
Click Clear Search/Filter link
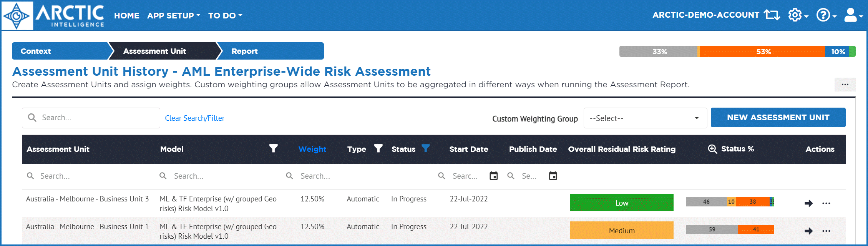pyautogui.click(x=195, y=118)
